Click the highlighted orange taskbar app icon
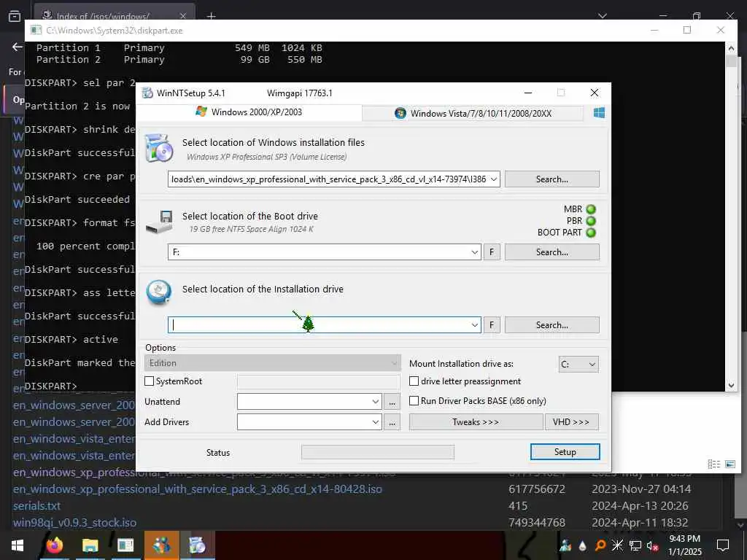This screenshot has width=747, height=560. (x=161, y=545)
